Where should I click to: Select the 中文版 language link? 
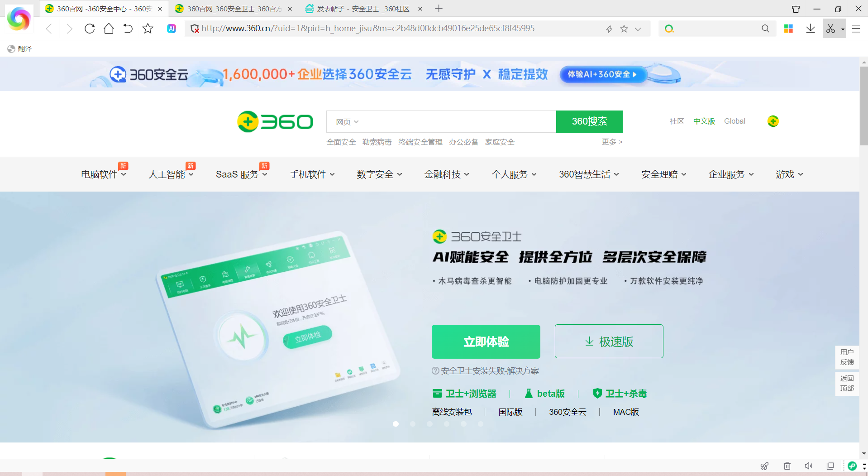click(704, 121)
